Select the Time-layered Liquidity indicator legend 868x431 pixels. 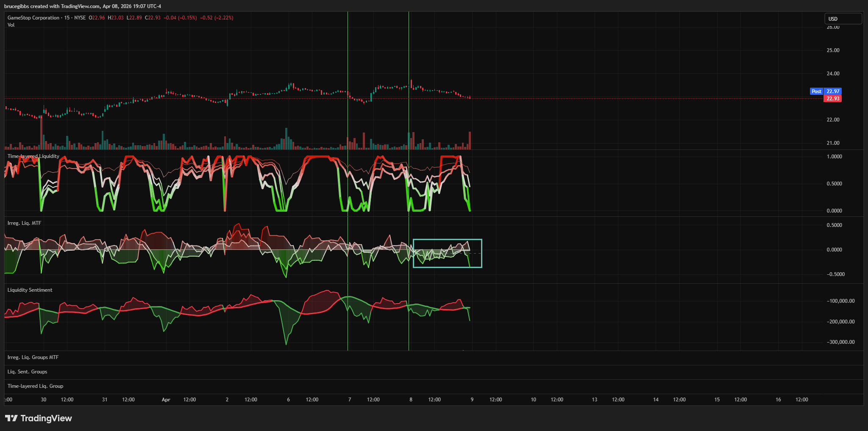33,156
